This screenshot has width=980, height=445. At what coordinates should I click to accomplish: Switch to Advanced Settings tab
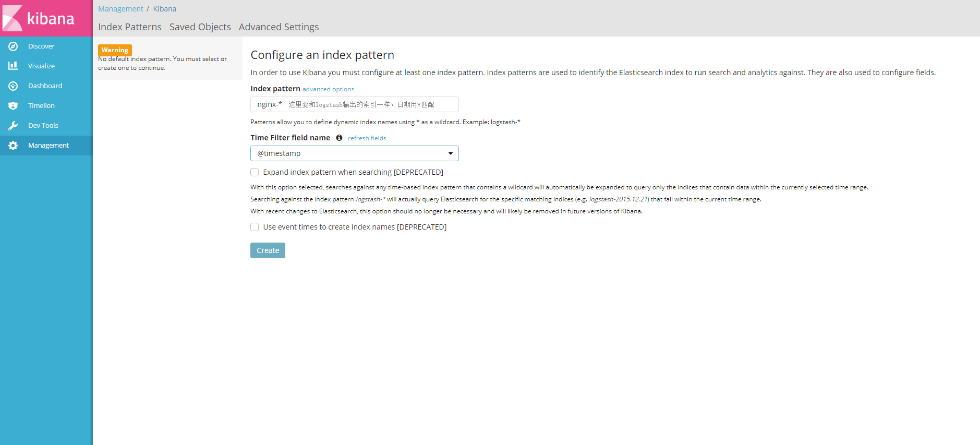pos(279,27)
